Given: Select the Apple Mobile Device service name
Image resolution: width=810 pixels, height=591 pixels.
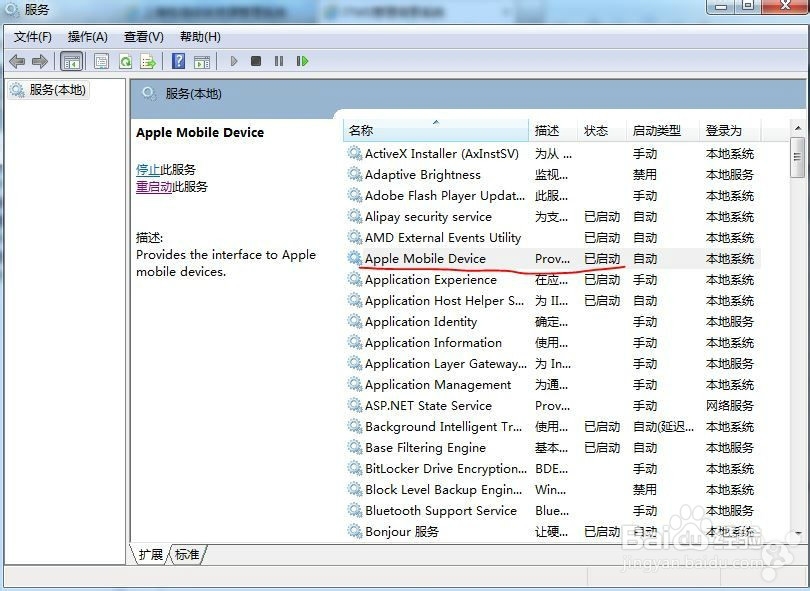Looking at the screenshot, I should pos(425,258).
